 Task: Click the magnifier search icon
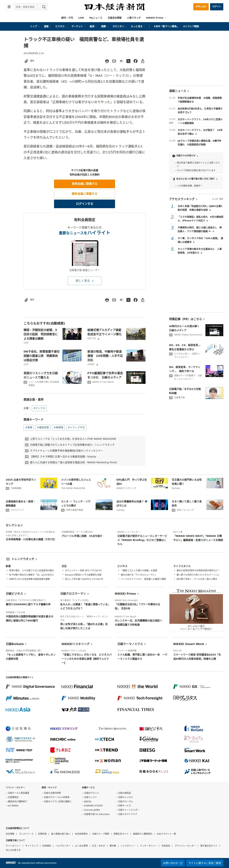point(44,7)
